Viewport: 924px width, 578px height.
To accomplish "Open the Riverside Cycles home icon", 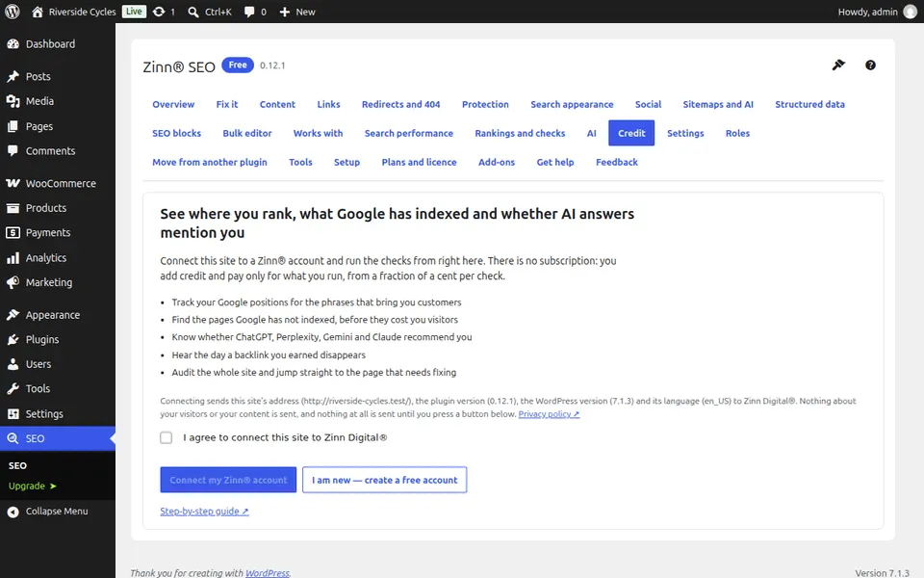I will (x=38, y=12).
